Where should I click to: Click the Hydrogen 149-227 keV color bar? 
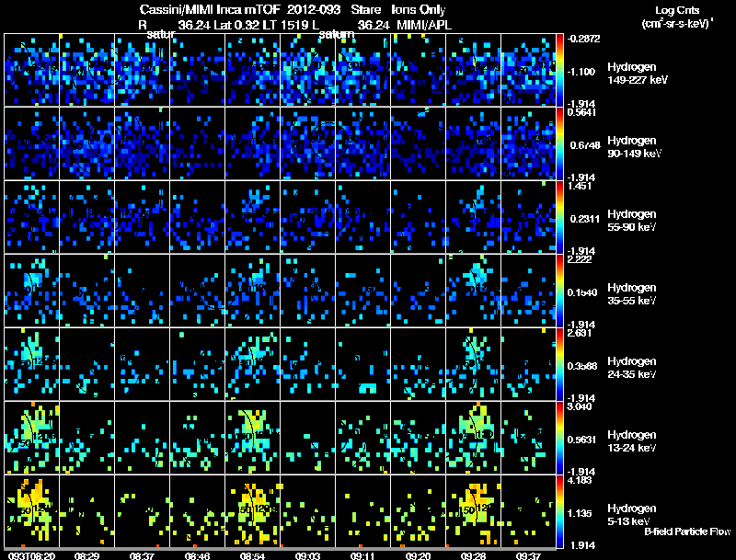[x=559, y=70]
